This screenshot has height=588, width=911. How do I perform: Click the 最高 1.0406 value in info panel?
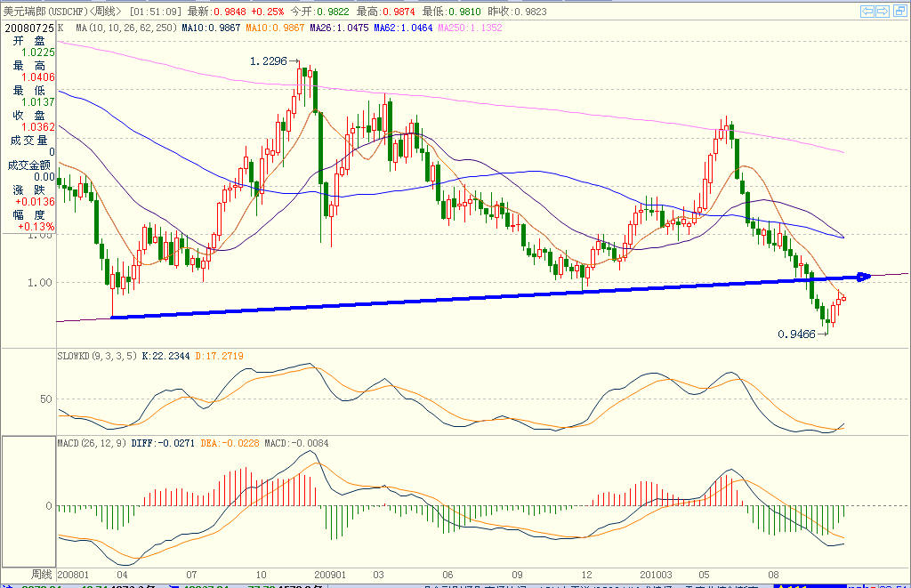coord(37,77)
